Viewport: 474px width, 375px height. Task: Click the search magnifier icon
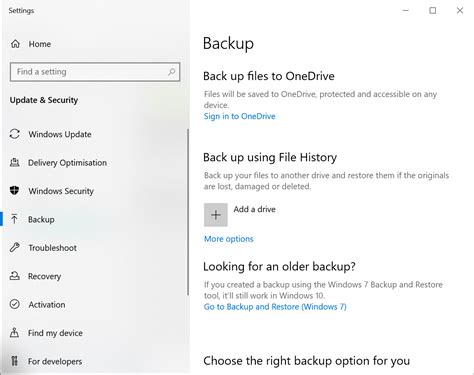172,72
